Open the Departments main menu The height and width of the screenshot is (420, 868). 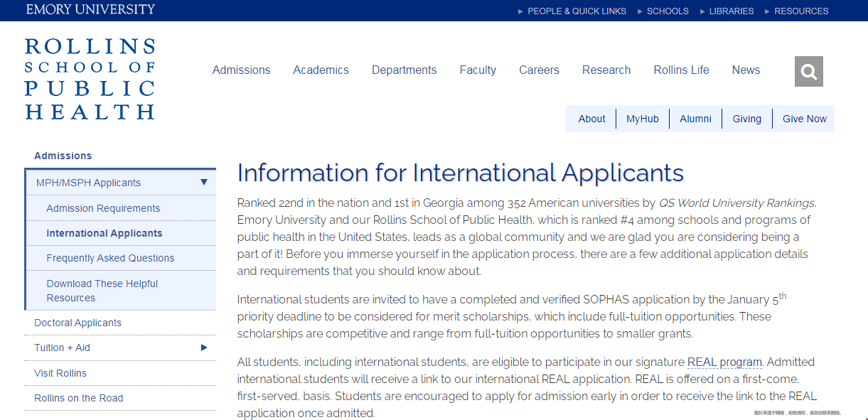pyautogui.click(x=404, y=70)
